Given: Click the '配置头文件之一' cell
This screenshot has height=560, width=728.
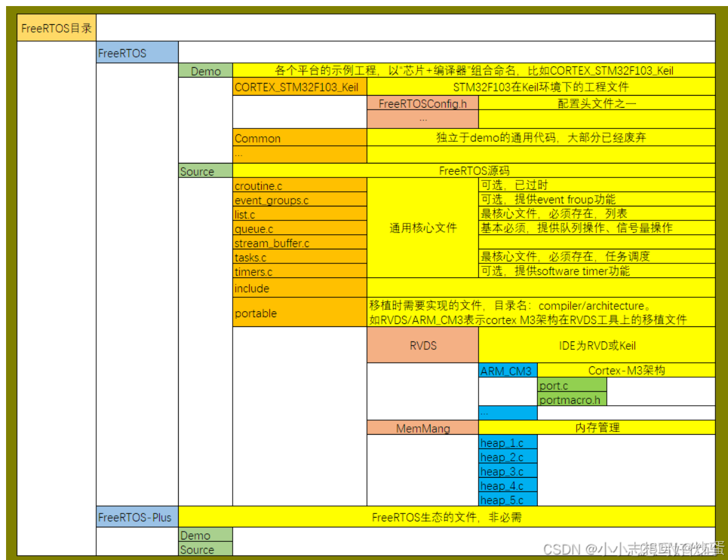Looking at the screenshot, I should pyautogui.click(x=597, y=104).
